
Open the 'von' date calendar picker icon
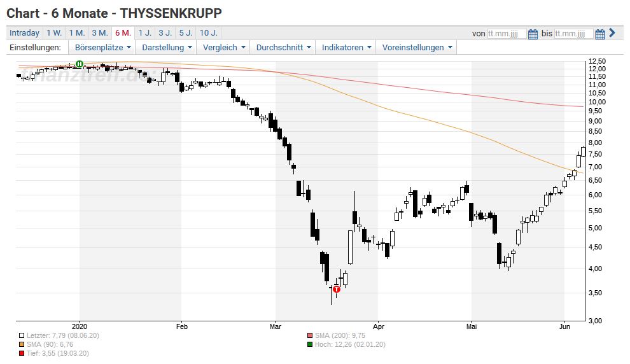[x=533, y=34]
